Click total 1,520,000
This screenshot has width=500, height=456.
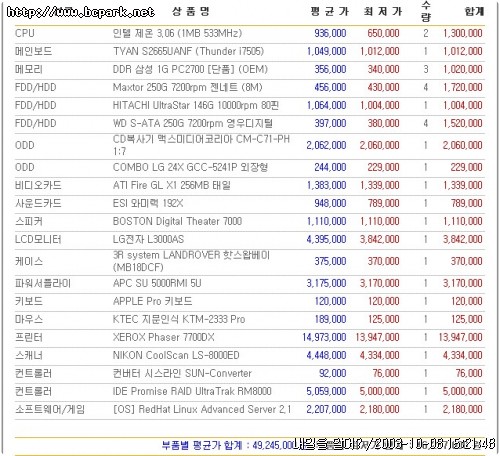[462, 123]
